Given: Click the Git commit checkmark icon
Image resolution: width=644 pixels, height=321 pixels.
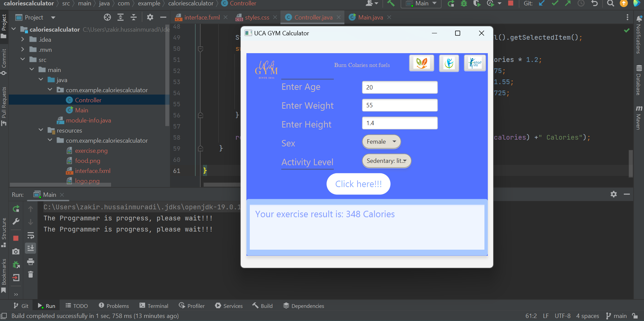Looking at the screenshot, I should click(555, 3).
